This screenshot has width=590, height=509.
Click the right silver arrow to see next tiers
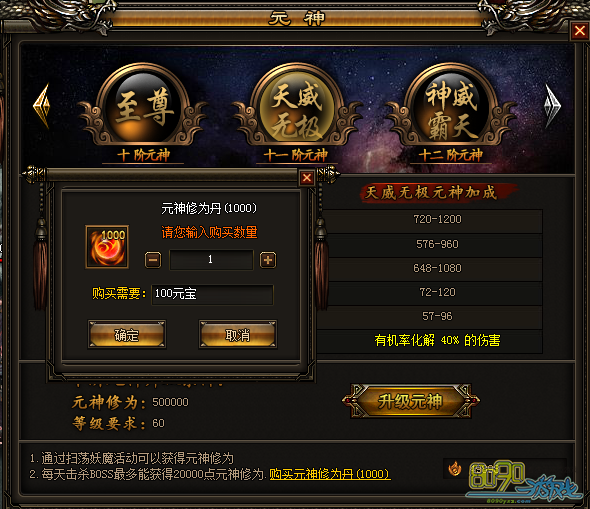[552, 106]
